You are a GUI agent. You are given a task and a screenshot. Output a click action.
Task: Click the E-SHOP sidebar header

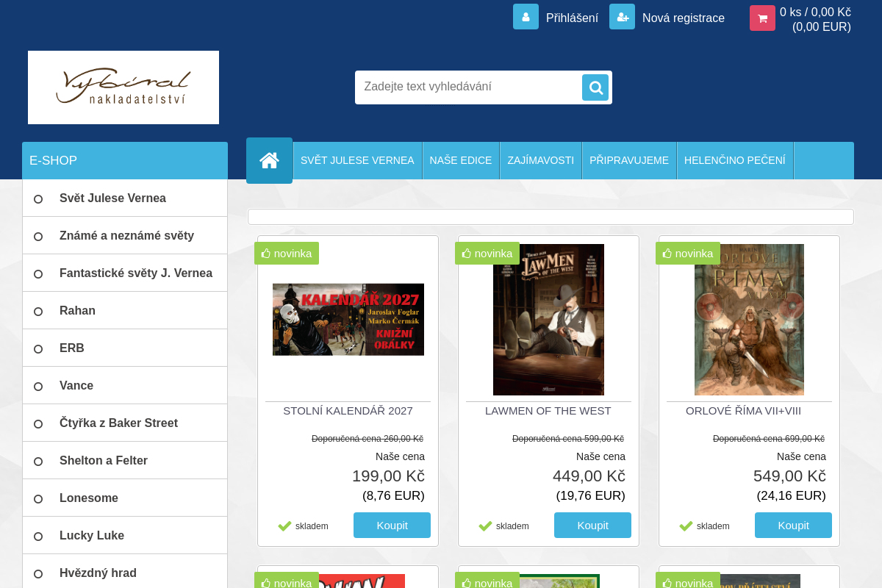tap(125, 160)
